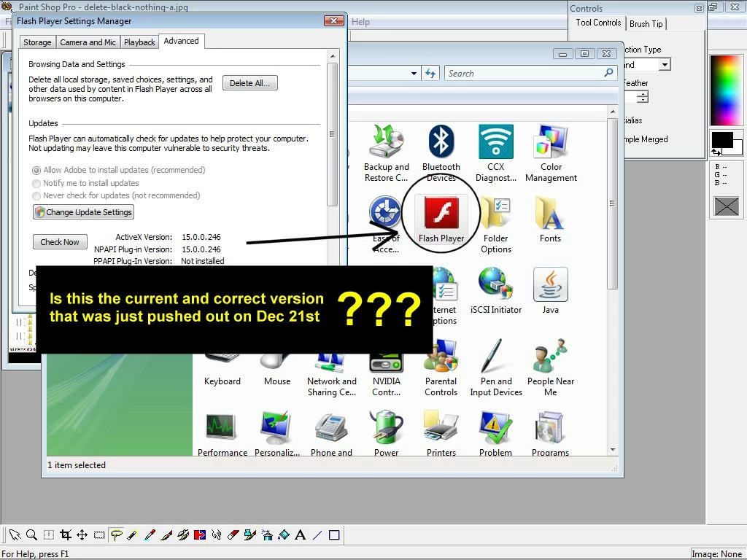Select the Freehand lasso tool
The width and height of the screenshot is (747, 560).
116,534
